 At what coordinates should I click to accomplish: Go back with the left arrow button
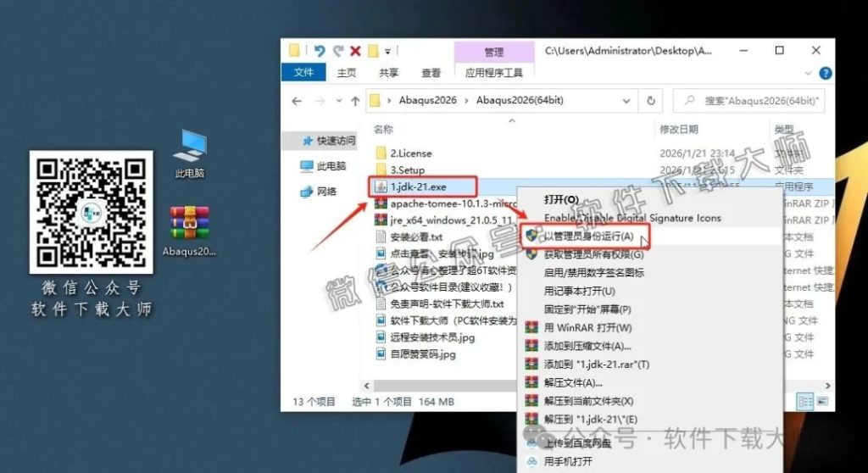click(297, 101)
